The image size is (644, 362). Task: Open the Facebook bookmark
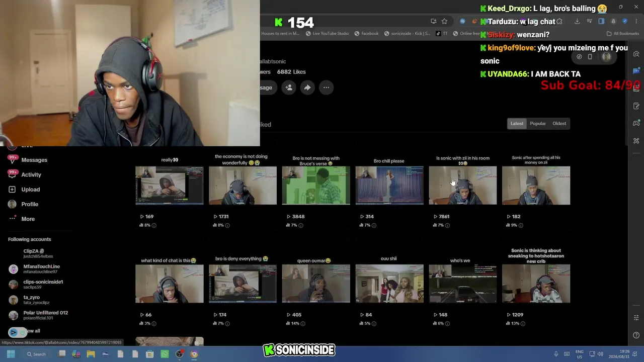click(x=366, y=34)
